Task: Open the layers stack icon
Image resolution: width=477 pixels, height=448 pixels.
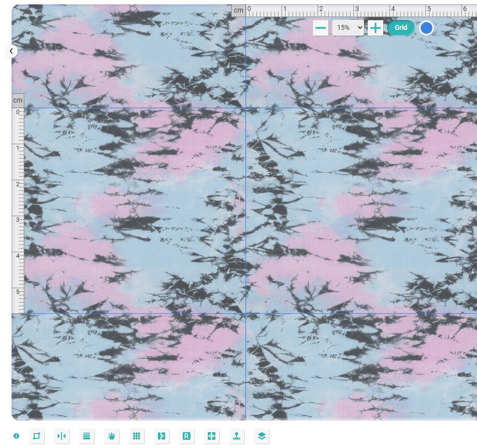Action: (x=262, y=436)
